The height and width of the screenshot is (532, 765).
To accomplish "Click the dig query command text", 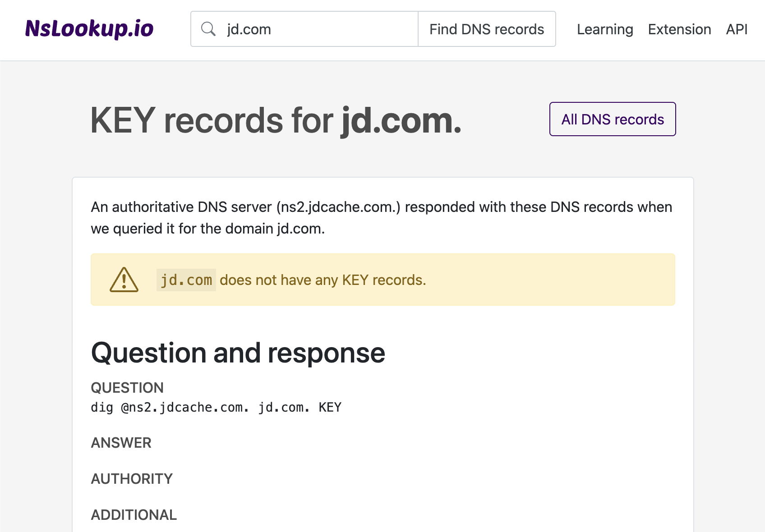I will (216, 407).
